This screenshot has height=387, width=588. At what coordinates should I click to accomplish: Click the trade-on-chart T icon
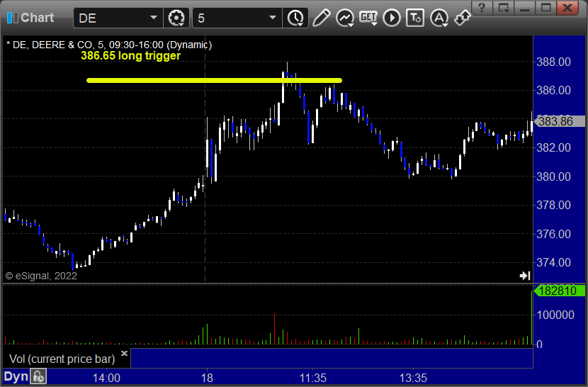coord(415,18)
